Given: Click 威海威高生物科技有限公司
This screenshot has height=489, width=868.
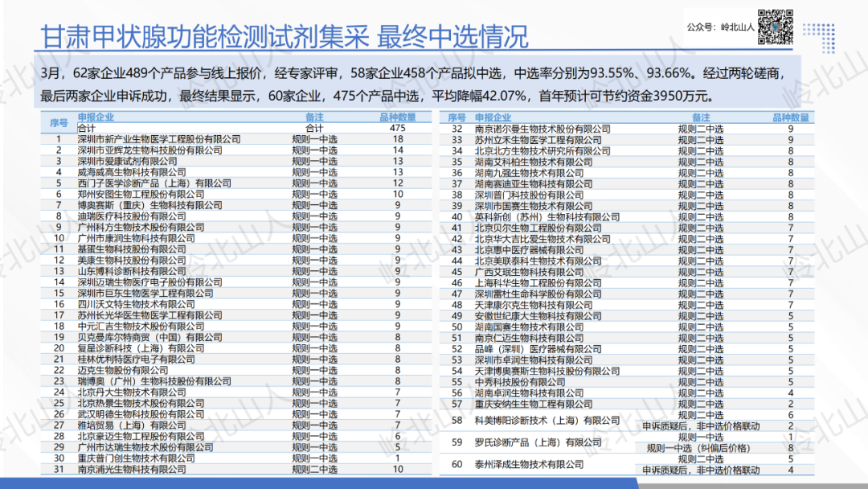Looking at the screenshot, I should [132, 172].
